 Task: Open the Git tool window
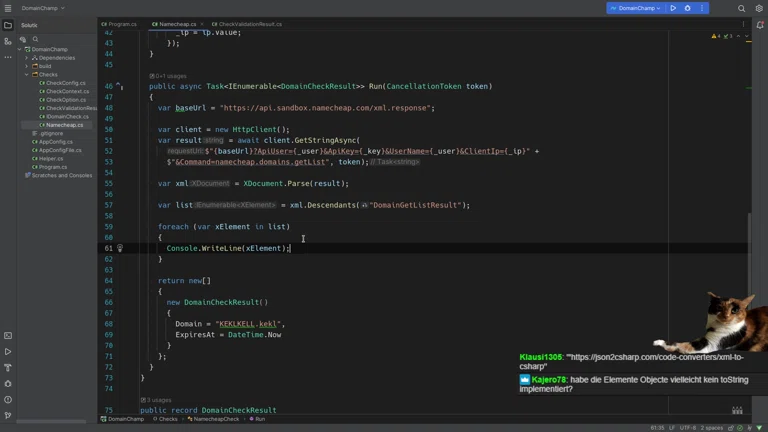click(x=8, y=415)
